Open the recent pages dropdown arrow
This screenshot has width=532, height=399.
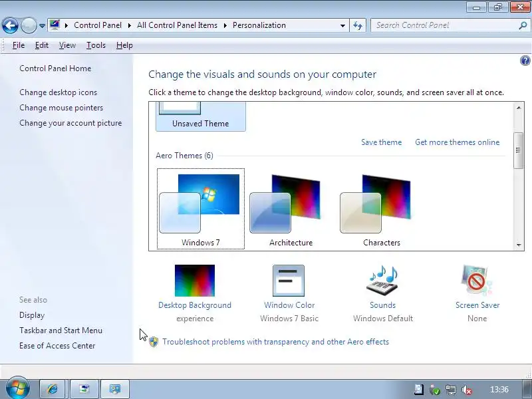tap(42, 25)
